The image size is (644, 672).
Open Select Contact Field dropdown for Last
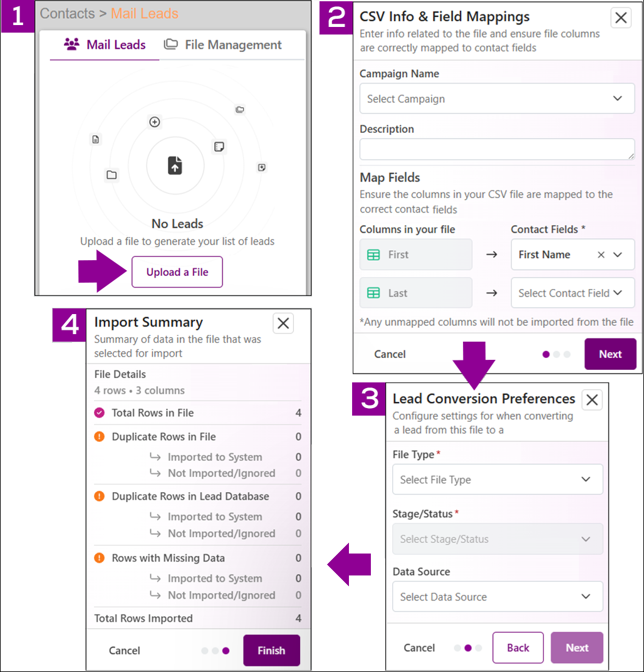pos(572,293)
